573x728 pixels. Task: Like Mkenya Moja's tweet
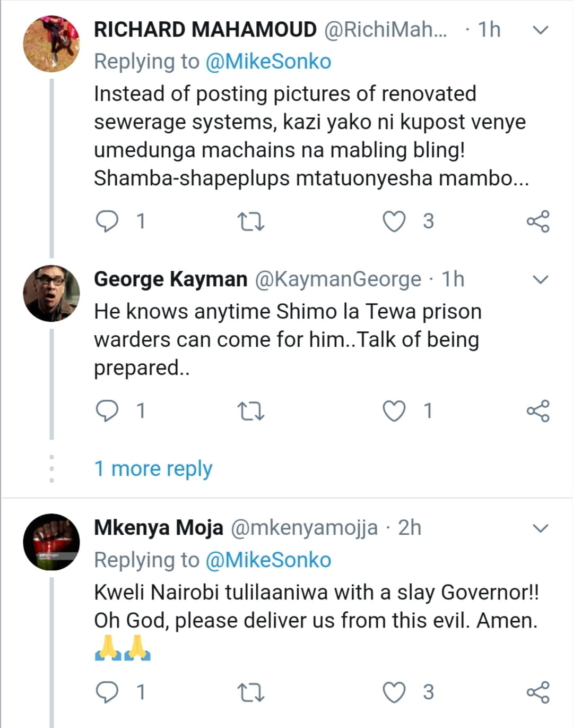tap(394, 693)
